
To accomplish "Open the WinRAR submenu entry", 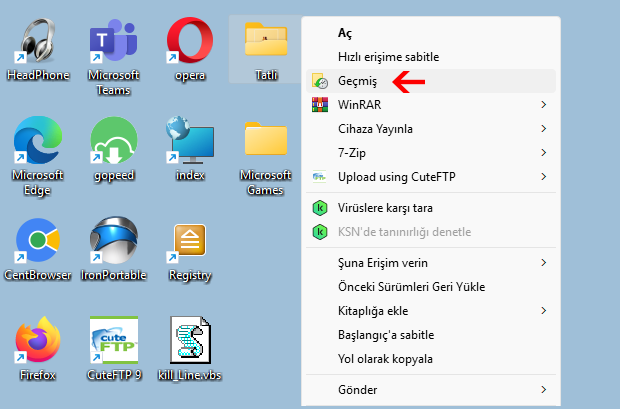I will coord(431,105).
